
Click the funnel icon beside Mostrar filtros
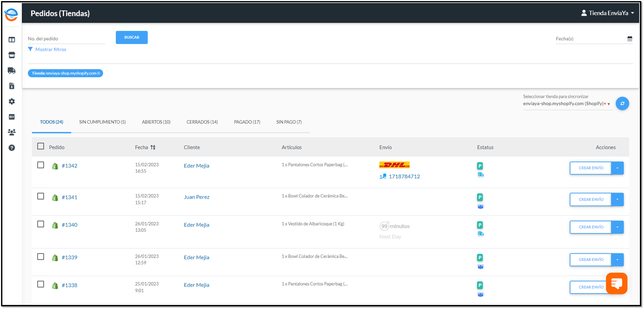click(30, 49)
